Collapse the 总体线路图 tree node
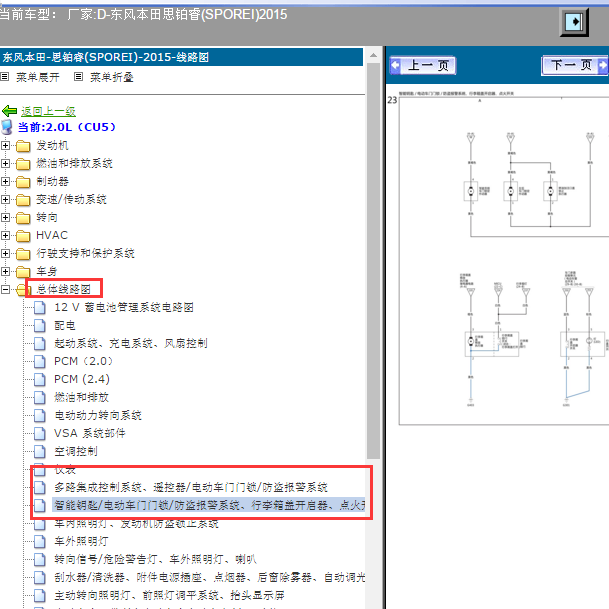609x609 pixels. coord(5,289)
